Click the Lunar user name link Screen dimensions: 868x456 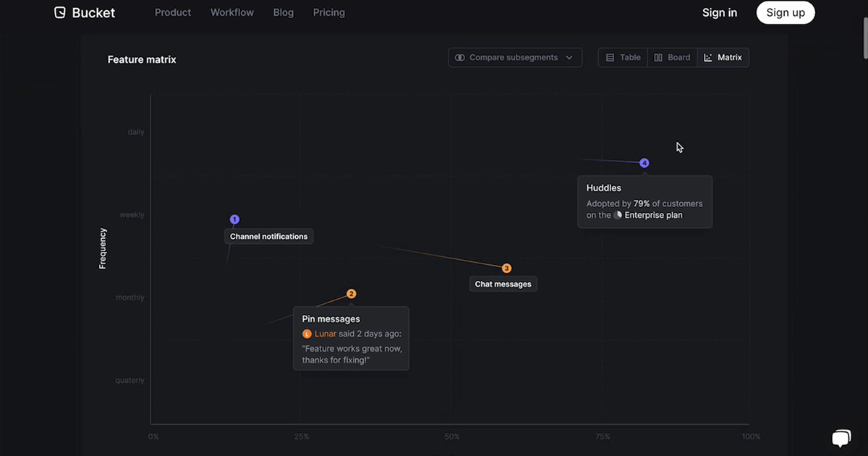point(325,334)
